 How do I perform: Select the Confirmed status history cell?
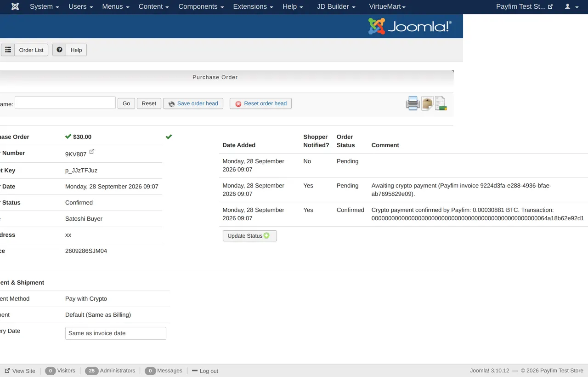pyautogui.click(x=350, y=210)
